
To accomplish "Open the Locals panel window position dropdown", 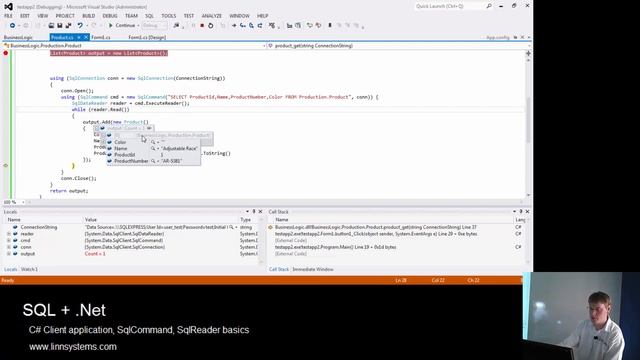I will pos(247,211).
